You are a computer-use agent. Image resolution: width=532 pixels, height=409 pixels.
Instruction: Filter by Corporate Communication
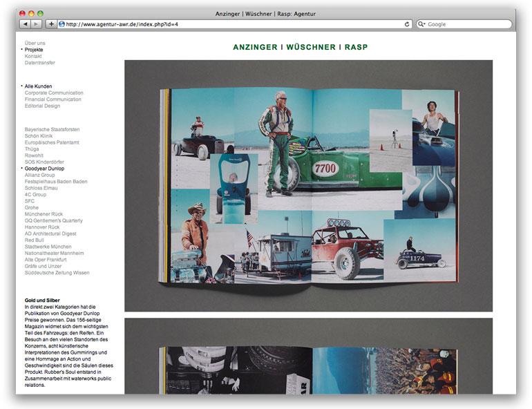pyautogui.click(x=54, y=93)
